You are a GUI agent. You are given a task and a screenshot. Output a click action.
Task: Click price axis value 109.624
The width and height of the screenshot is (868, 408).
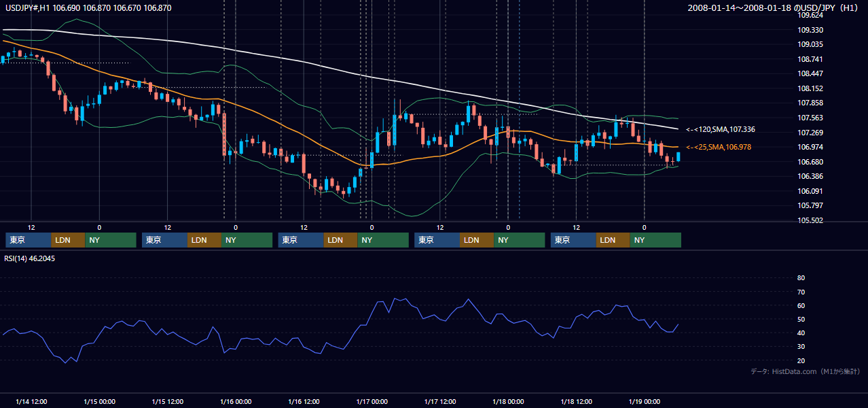pyautogui.click(x=810, y=15)
